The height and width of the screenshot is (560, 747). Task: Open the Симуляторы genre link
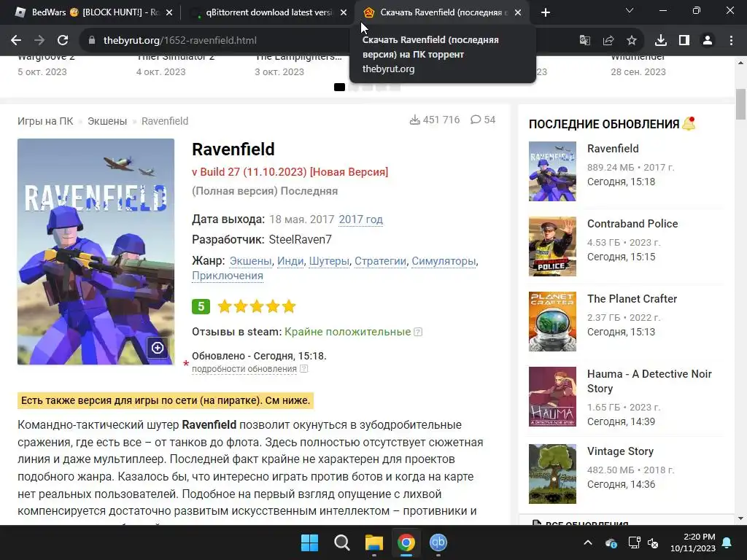(x=444, y=261)
